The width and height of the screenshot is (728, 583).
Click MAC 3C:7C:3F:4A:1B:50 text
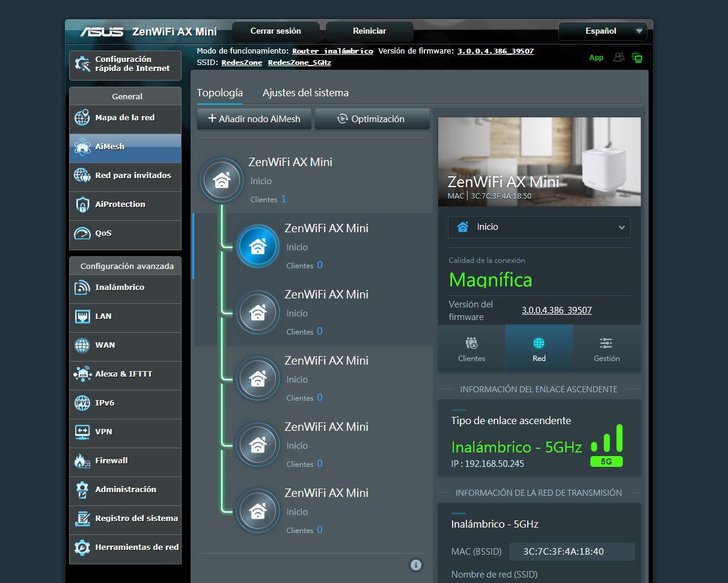pos(489,196)
